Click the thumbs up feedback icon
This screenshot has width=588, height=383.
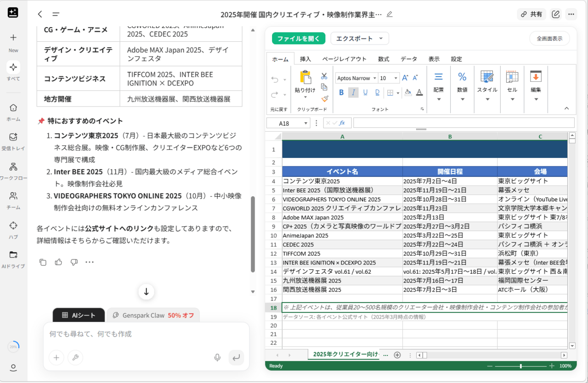coord(58,262)
